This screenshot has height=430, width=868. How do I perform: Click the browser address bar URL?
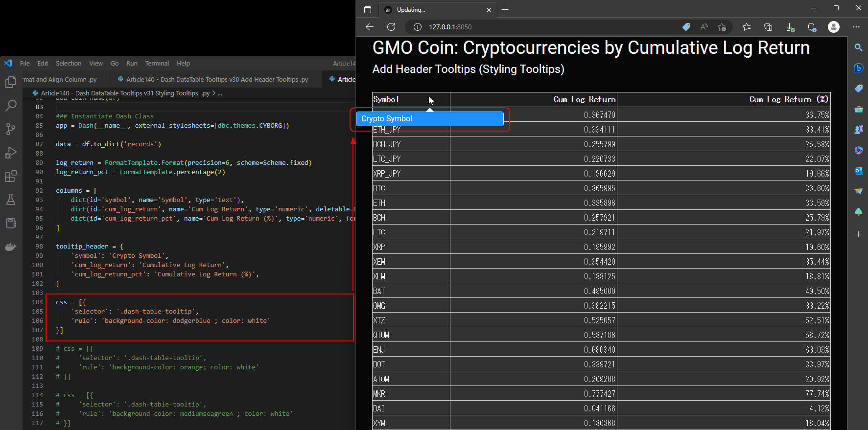[x=450, y=27]
